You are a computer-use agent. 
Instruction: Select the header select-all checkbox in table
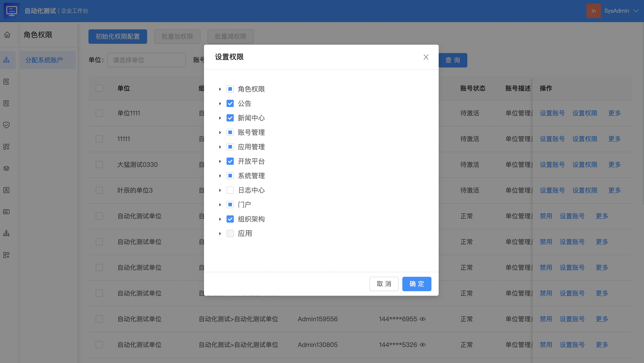pos(99,88)
